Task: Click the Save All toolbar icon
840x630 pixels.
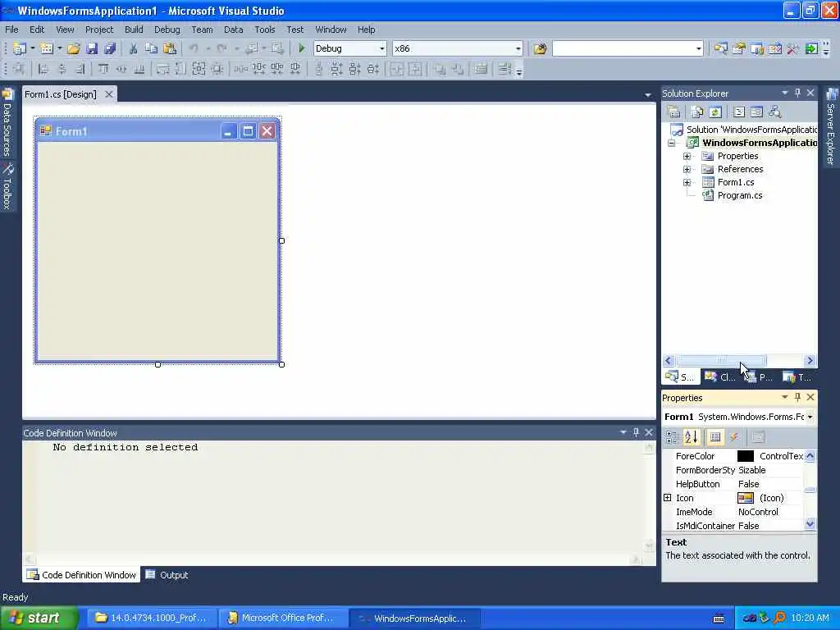Action: pyautogui.click(x=110, y=48)
